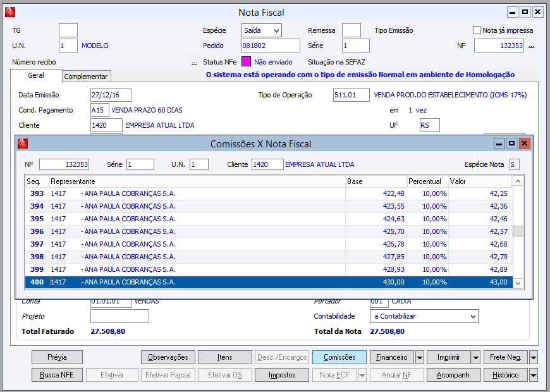The width and height of the screenshot is (550, 392).
Task: Open the Itens button
Action: tap(225, 357)
